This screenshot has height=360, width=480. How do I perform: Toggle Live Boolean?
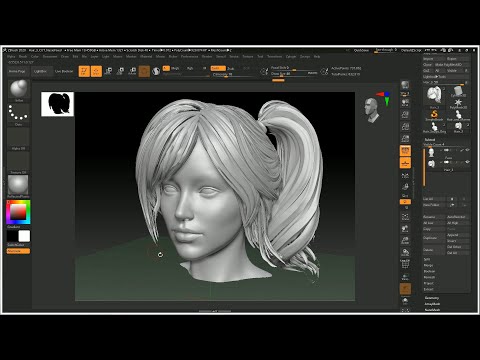(64, 71)
